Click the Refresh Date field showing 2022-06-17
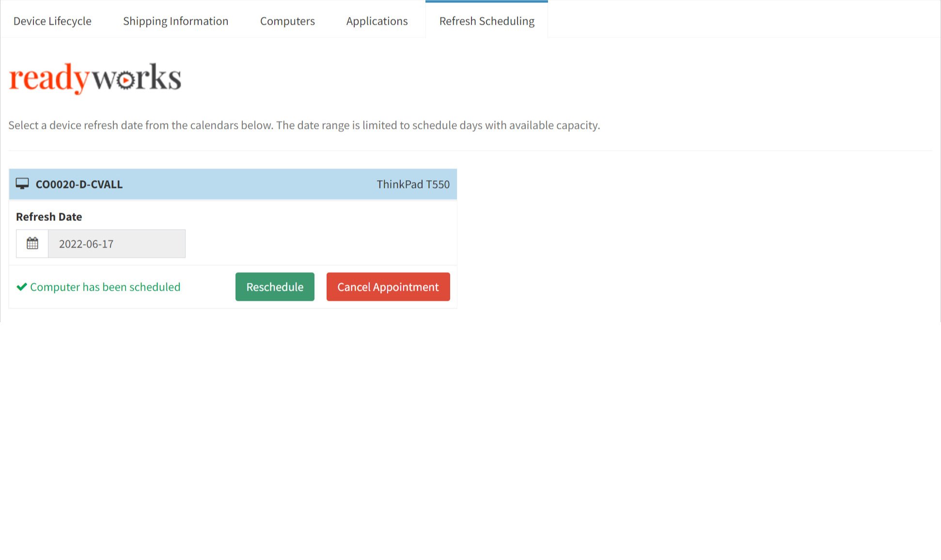 pyautogui.click(x=117, y=244)
